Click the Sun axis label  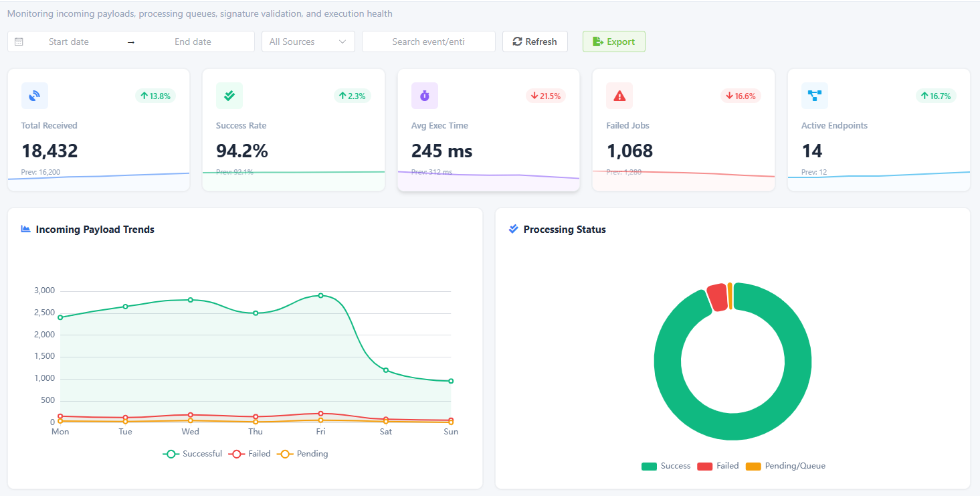(451, 432)
